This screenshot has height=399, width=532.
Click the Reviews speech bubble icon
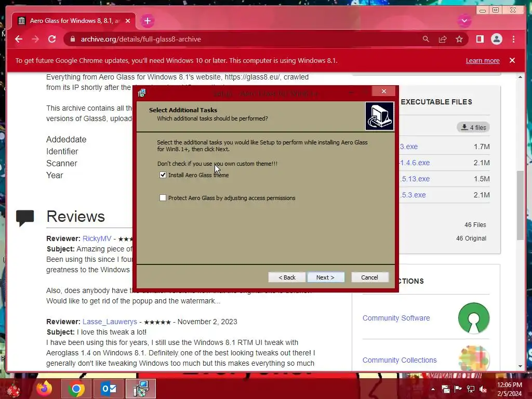pos(25,218)
